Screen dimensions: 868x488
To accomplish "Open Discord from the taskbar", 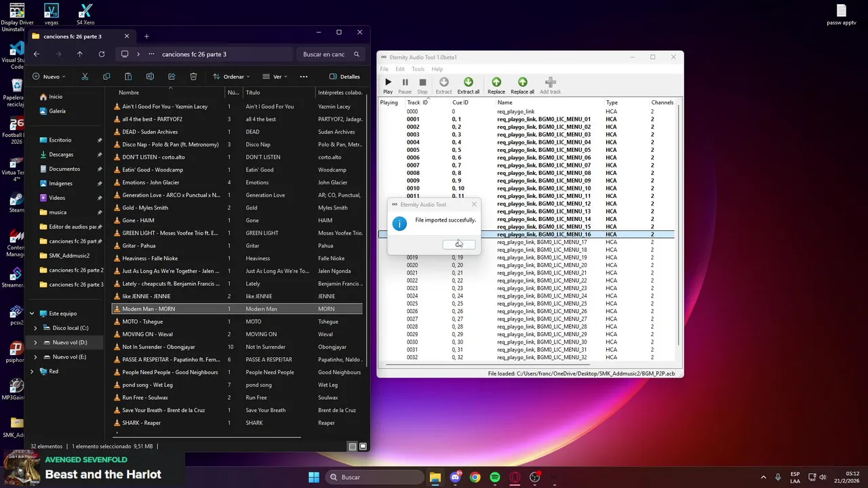I will [455, 477].
